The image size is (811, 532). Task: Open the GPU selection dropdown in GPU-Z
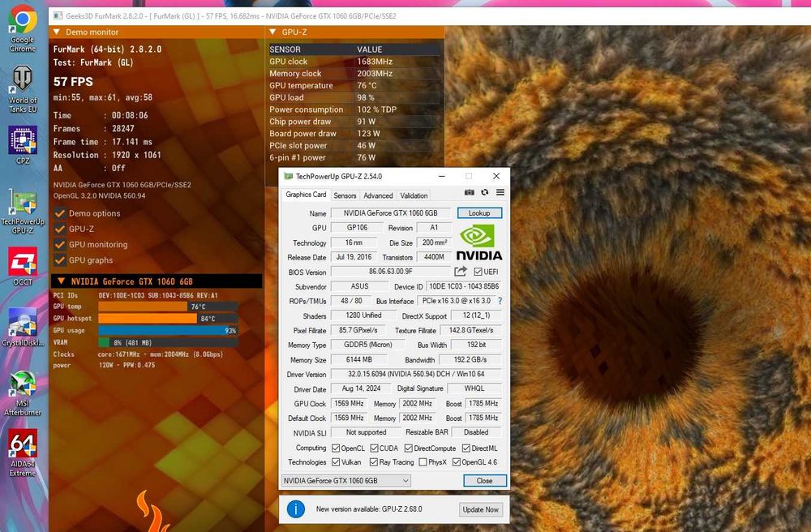pyautogui.click(x=346, y=481)
